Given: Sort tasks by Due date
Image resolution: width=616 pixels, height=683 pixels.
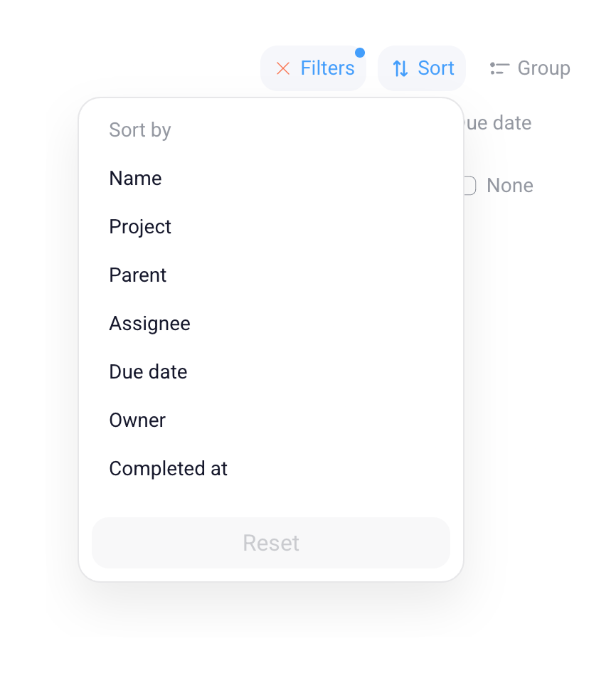Looking at the screenshot, I should pos(148,371).
